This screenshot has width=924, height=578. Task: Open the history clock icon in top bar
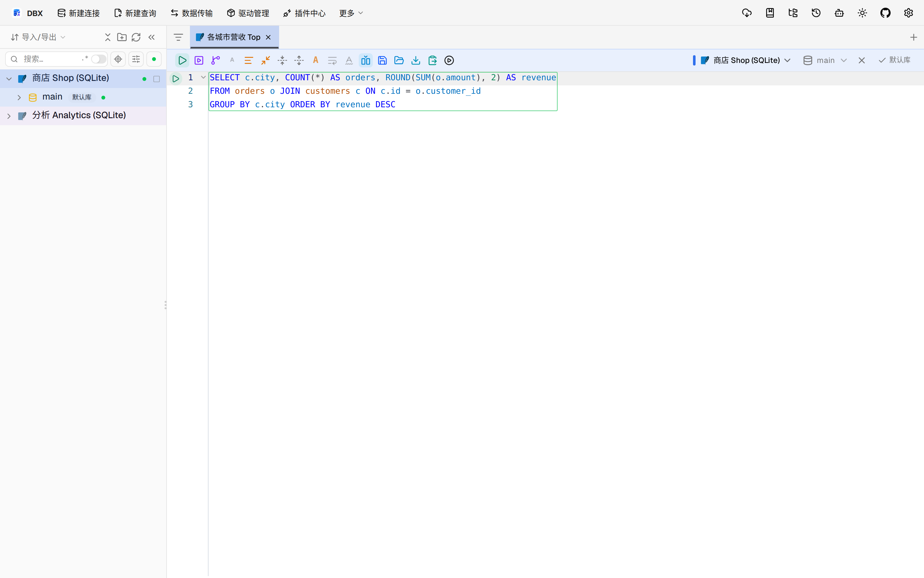pyautogui.click(x=816, y=13)
